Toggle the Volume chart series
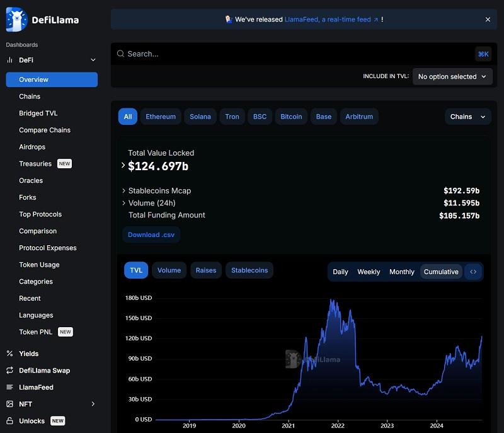Viewport: 504px width, 433px height. pos(169,270)
